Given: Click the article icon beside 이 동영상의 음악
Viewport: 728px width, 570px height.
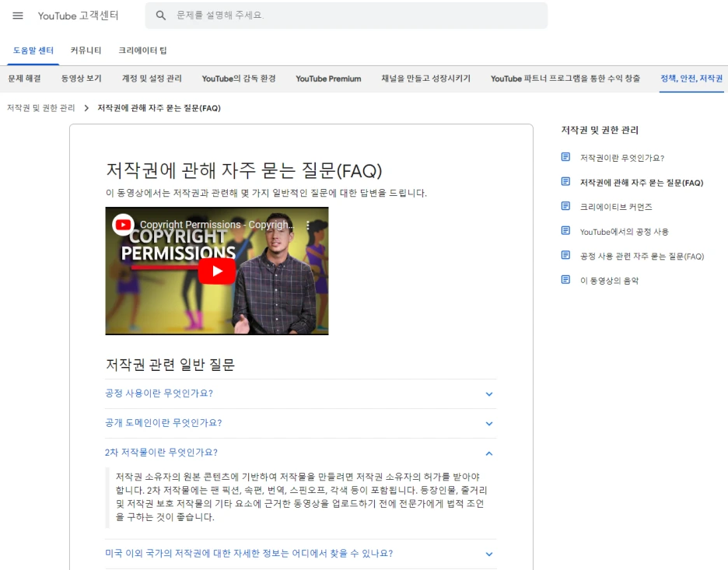Looking at the screenshot, I should point(564,280).
